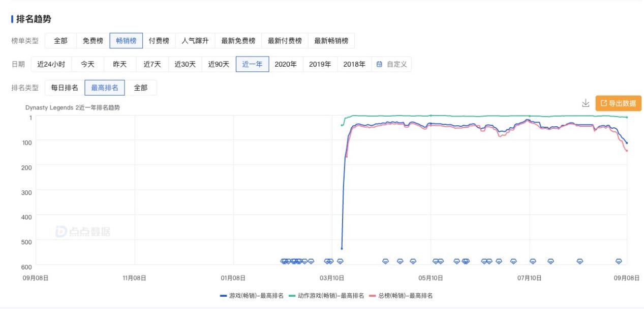Choose the 近30天 date range

click(185, 64)
